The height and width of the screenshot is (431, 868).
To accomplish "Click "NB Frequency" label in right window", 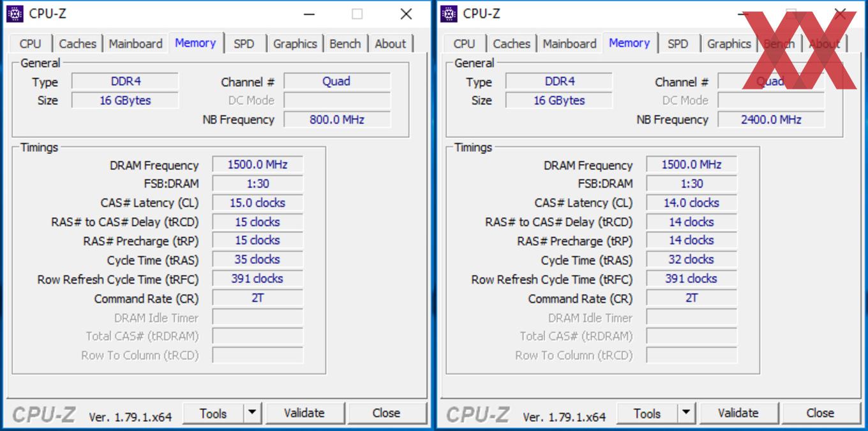I will (672, 120).
